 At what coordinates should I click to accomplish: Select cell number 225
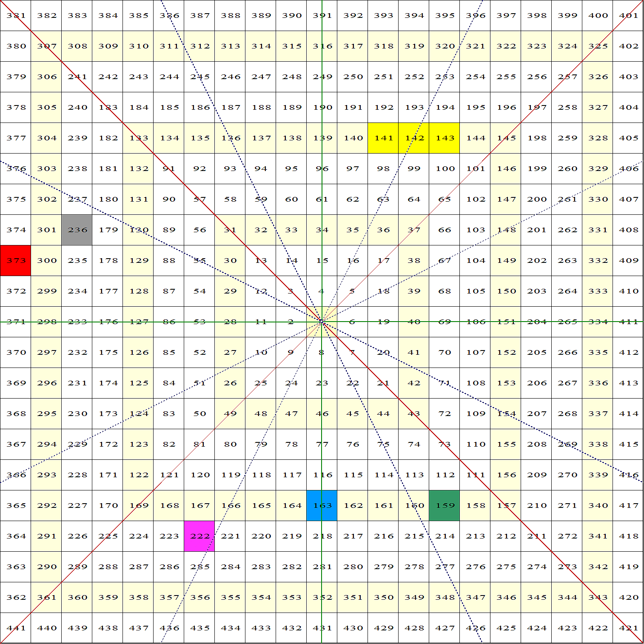(x=107, y=536)
